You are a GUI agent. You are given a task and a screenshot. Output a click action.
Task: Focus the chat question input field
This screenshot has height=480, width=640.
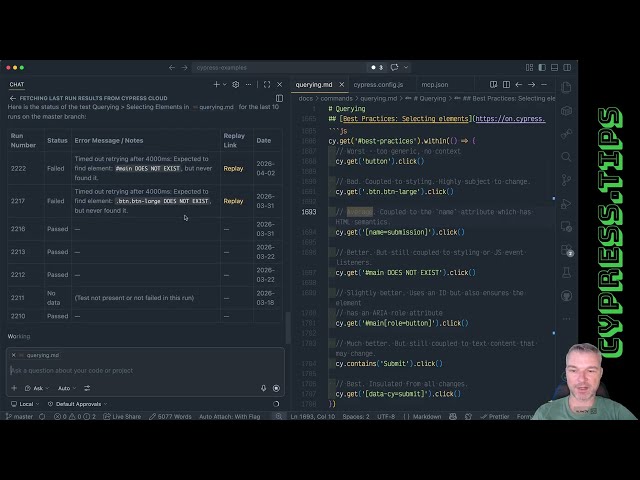(x=145, y=371)
